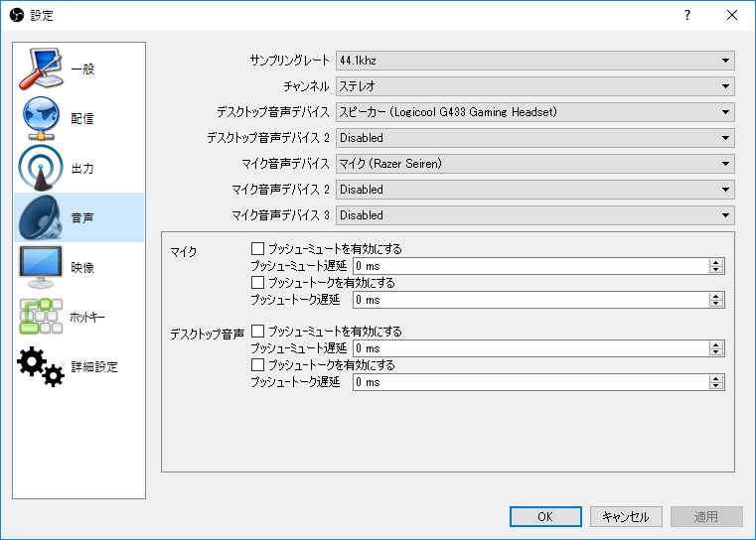756x540 pixels.
Task: Open the チャンネル ステレオ dropdown
Action: coord(534,86)
